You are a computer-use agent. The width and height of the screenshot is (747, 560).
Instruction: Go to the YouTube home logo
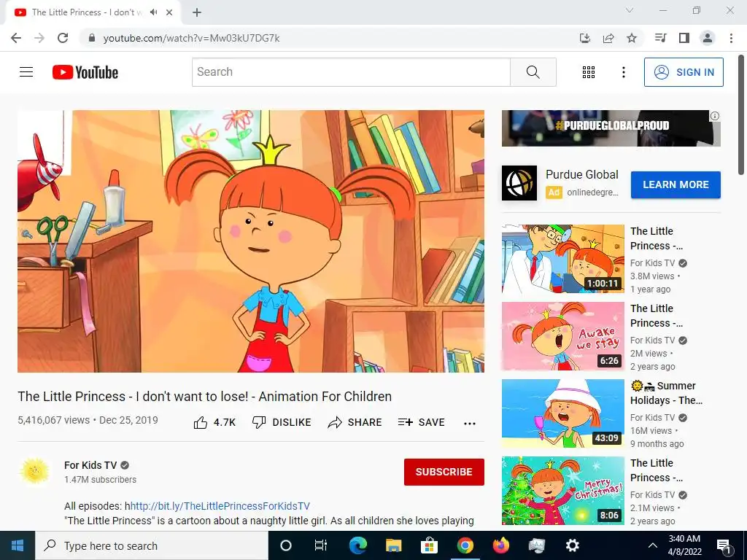[x=85, y=72]
